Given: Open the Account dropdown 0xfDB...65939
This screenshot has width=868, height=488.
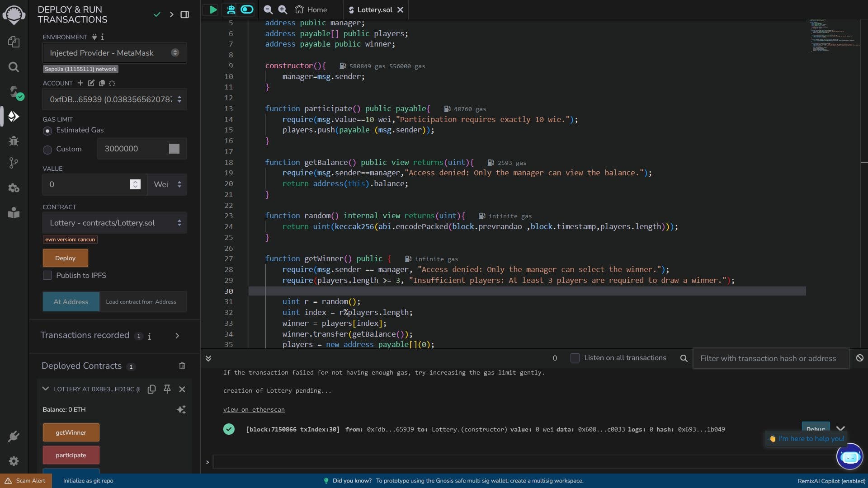Looking at the screenshot, I should coord(114,99).
